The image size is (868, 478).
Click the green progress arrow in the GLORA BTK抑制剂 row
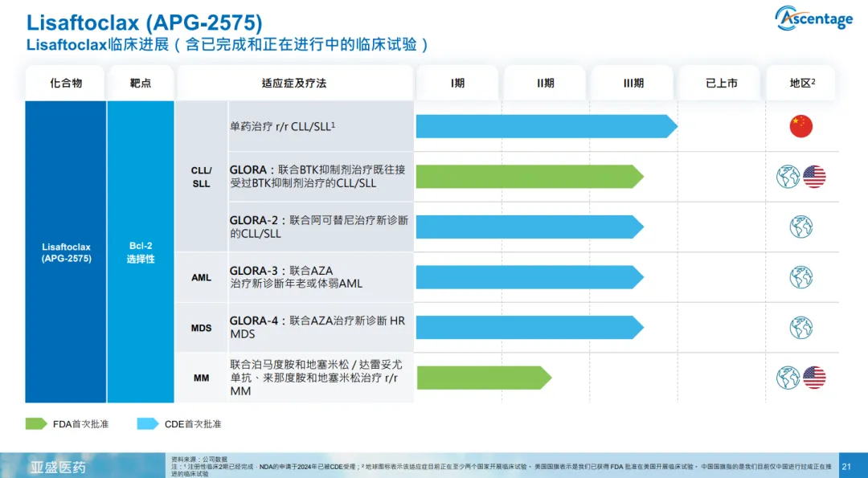(x=530, y=177)
